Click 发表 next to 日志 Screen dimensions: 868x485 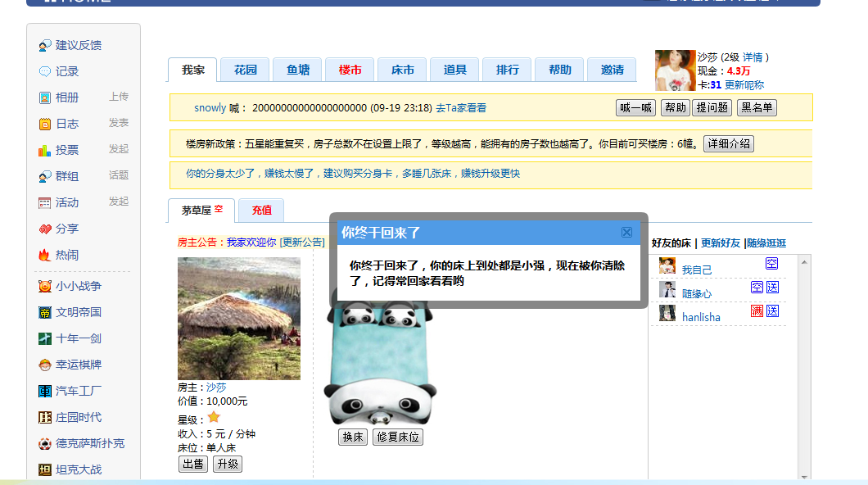(119, 123)
